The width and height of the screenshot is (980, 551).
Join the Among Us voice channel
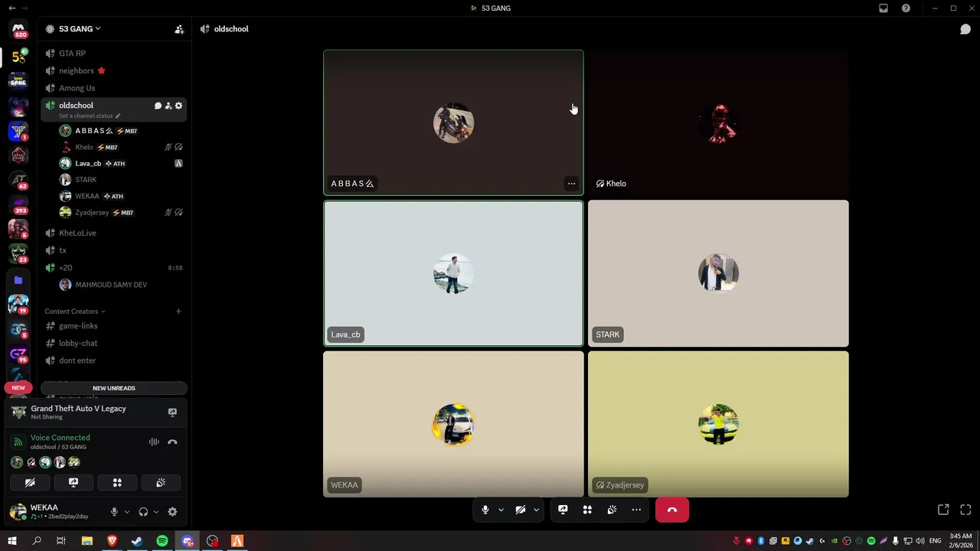tap(113, 88)
